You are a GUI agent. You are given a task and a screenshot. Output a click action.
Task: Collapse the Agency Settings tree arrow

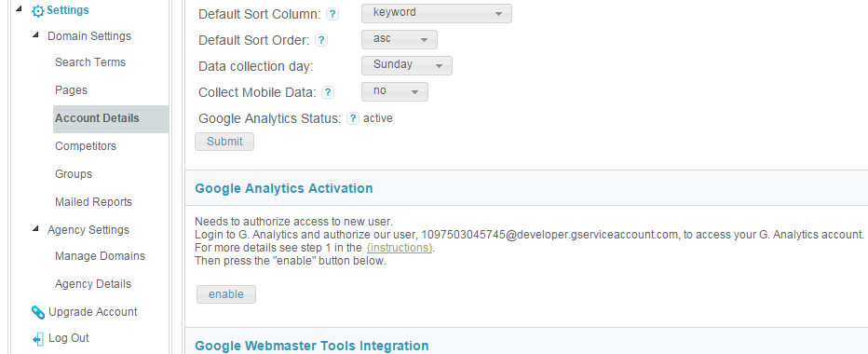click(36, 228)
